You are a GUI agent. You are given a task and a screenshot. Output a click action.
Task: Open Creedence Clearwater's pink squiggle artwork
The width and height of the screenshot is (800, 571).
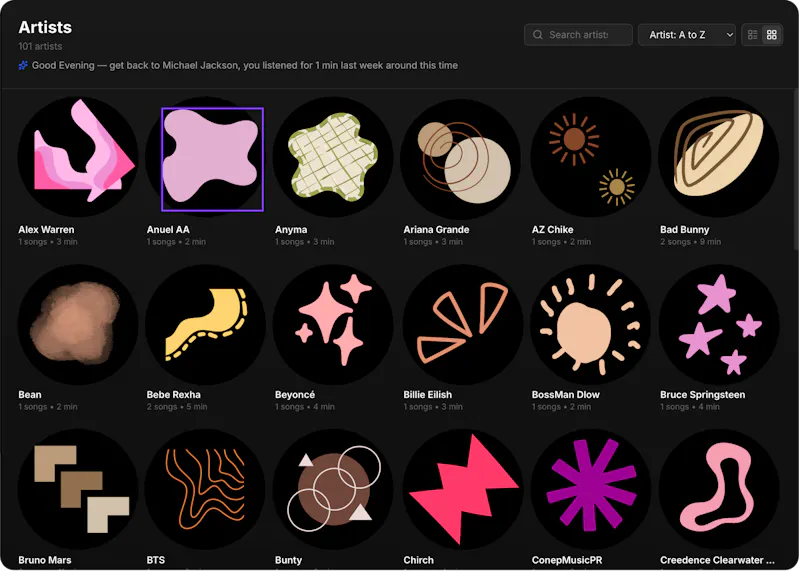point(719,489)
